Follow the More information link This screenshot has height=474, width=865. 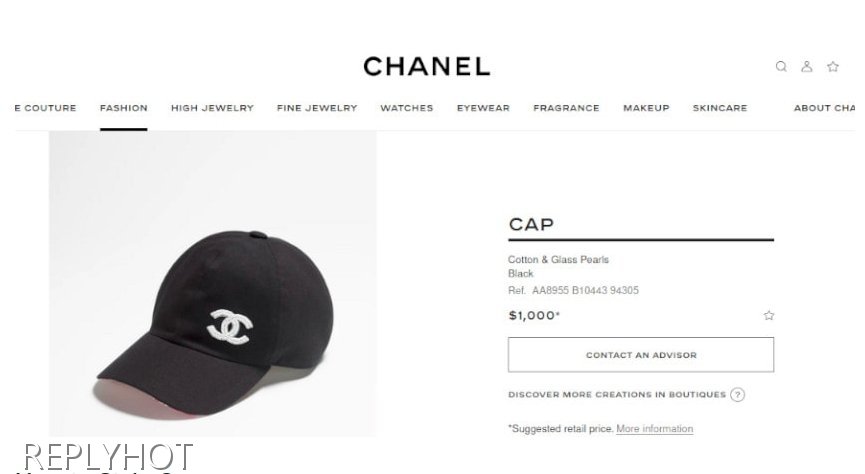[655, 429]
